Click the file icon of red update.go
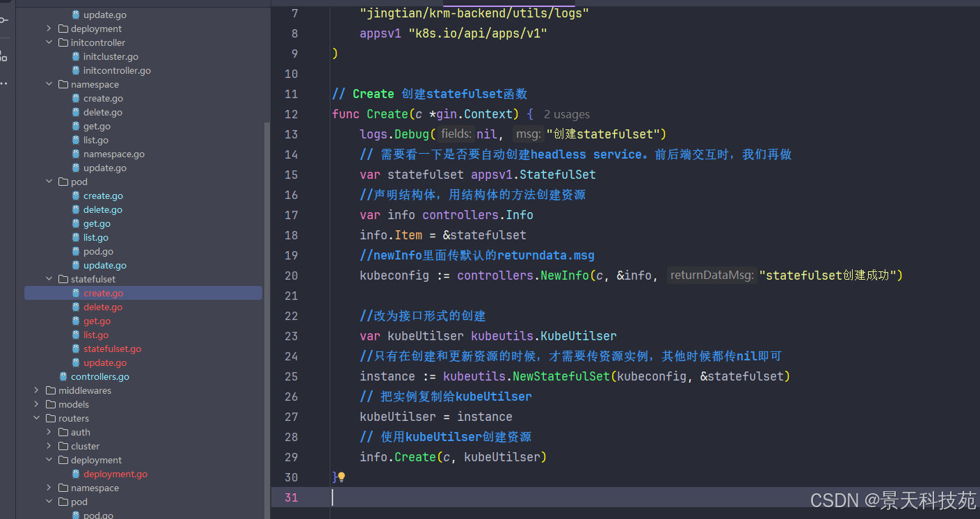980x519 pixels. click(76, 362)
